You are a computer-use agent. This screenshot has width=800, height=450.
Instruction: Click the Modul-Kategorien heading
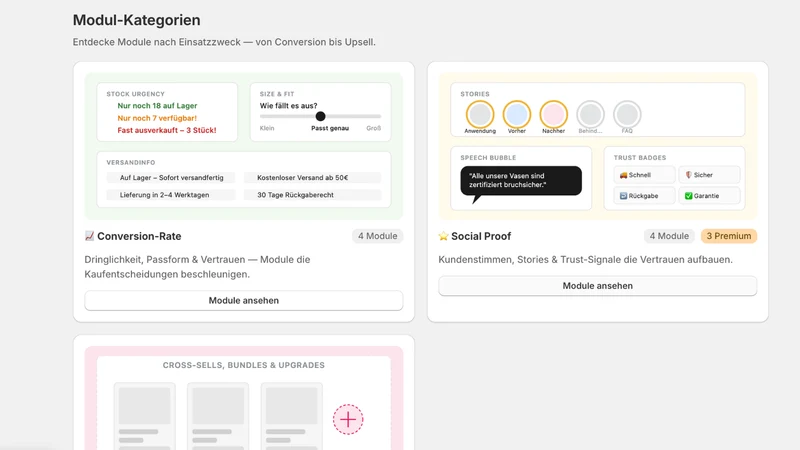click(x=136, y=20)
